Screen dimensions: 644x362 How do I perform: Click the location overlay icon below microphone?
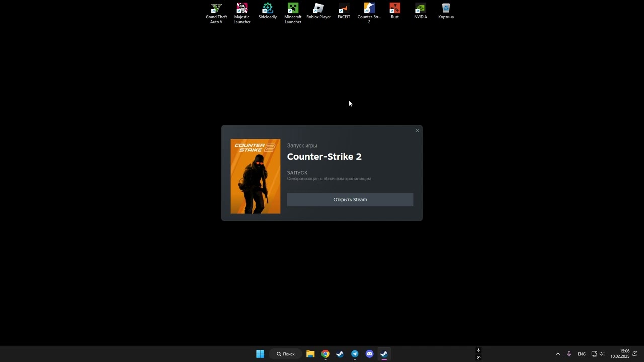(x=478, y=358)
